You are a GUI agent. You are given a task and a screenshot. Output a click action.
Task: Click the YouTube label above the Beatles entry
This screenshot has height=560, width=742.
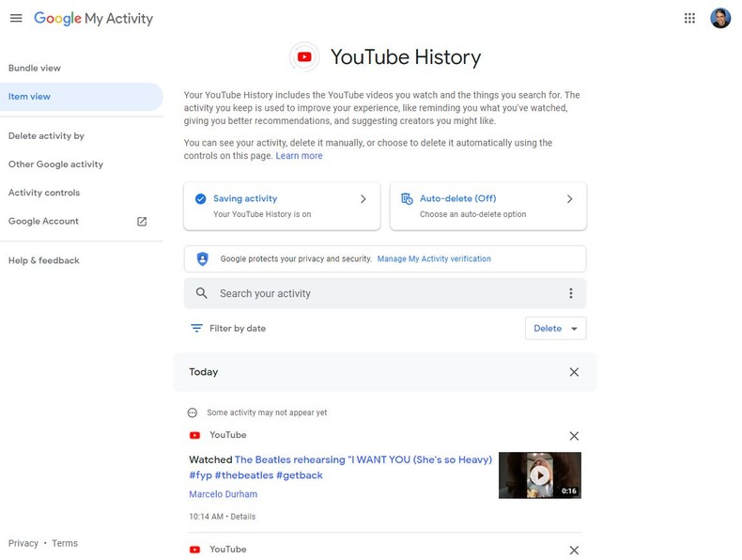[x=228, y=435]
